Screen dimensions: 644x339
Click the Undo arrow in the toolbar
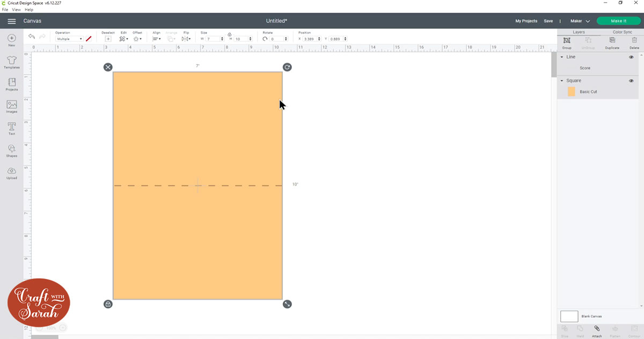click(31, 36)
